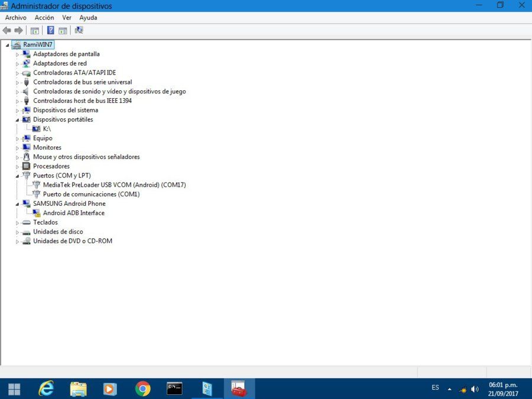Image resolution: width=532 pixels, height=399 pixels.
Task: Expand Adaptadores de red node
Action: click(x=17, y=63)
